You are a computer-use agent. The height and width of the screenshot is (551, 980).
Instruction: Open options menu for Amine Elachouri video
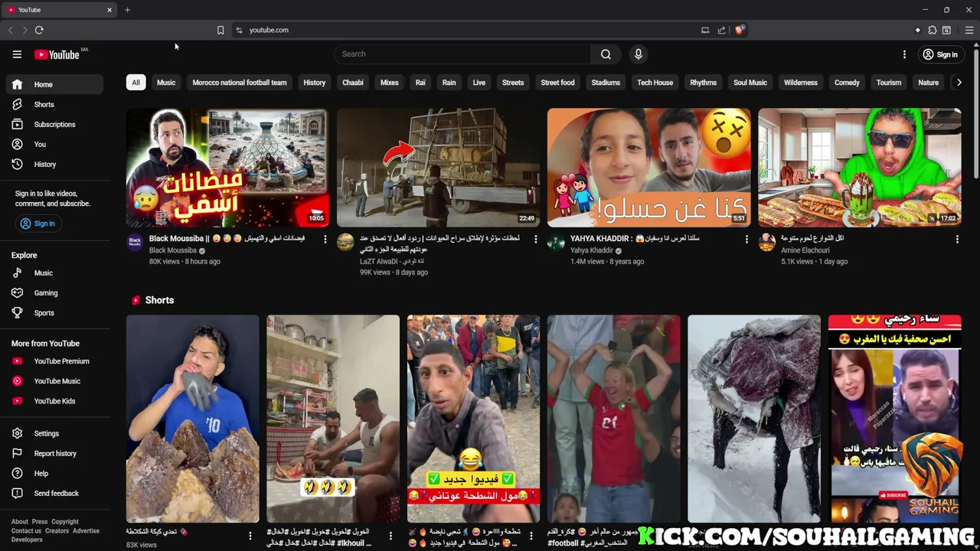tap(957, 240)
